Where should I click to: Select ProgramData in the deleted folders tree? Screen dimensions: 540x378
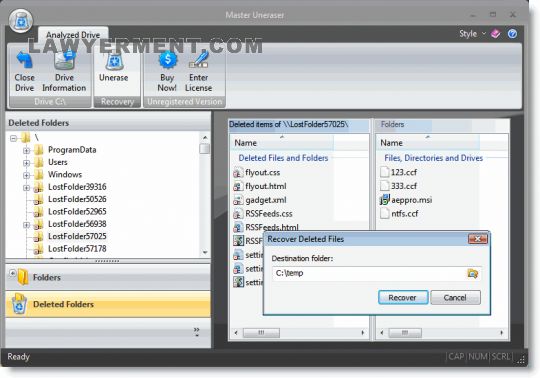tap(72, 150)
